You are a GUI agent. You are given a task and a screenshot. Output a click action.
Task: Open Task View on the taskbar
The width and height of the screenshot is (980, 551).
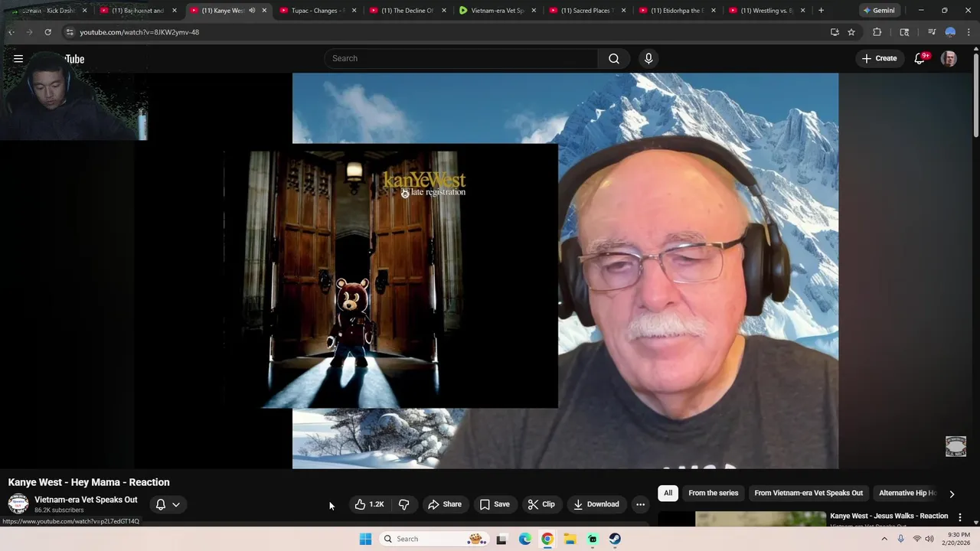pyautogui.click(x=501, y=539)
